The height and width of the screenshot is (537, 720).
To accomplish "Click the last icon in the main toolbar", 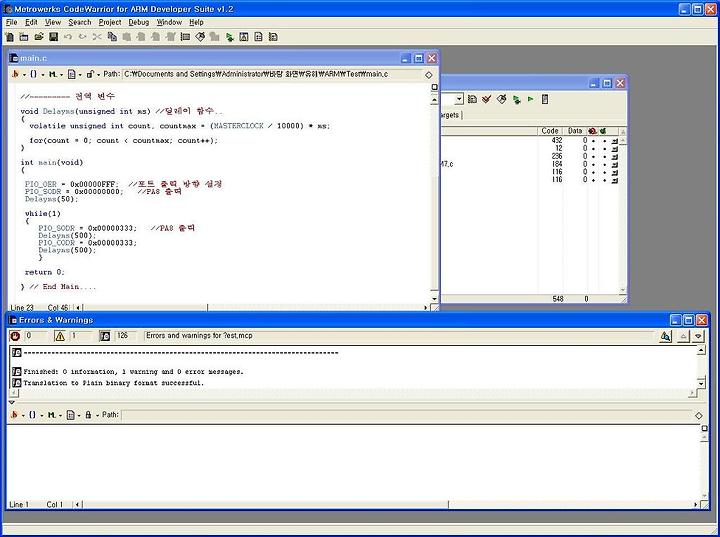I will tap(273, 37).
